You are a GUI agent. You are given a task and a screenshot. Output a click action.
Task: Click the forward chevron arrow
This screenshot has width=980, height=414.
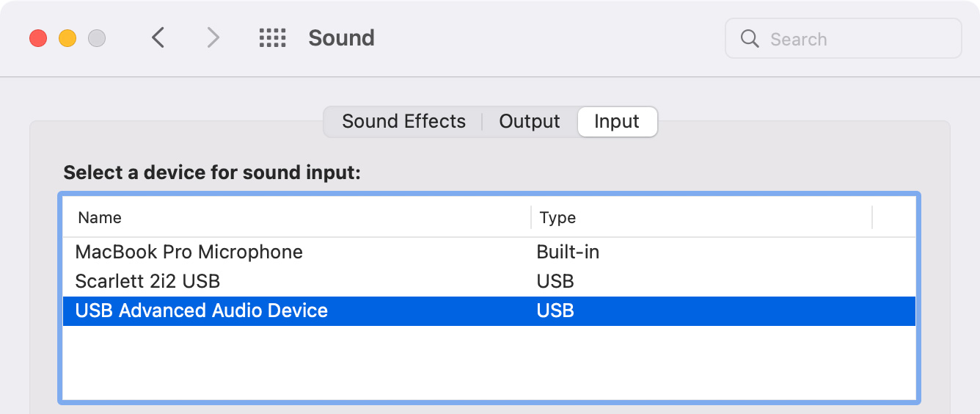pyautogui.click(x=213, y=37)
